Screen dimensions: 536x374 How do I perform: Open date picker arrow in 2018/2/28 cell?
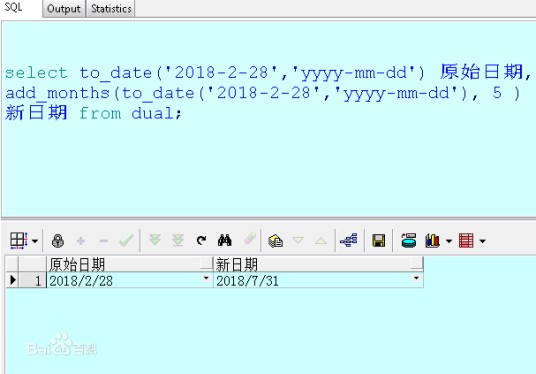pyautogui.click(x=206, y=278)
